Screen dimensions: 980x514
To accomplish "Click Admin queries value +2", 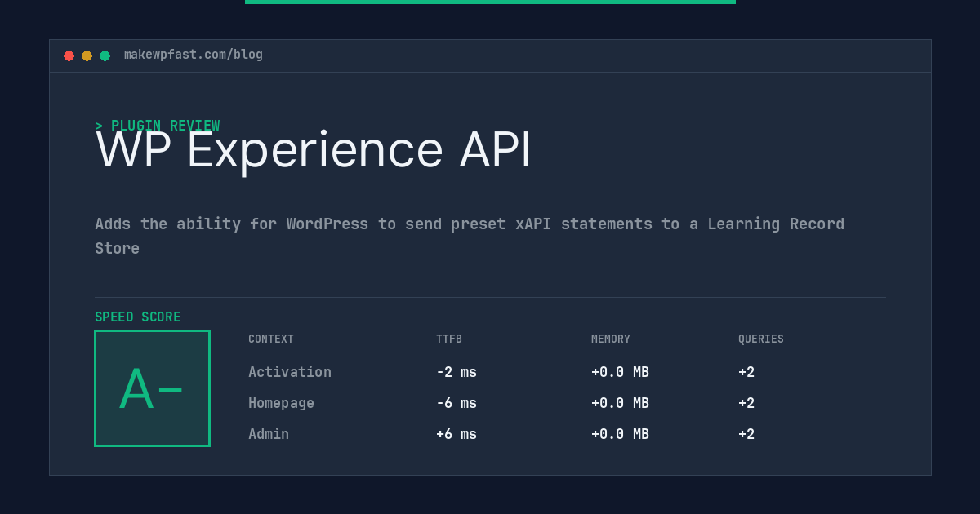I will pyautogui.click(x=746, y=434).
